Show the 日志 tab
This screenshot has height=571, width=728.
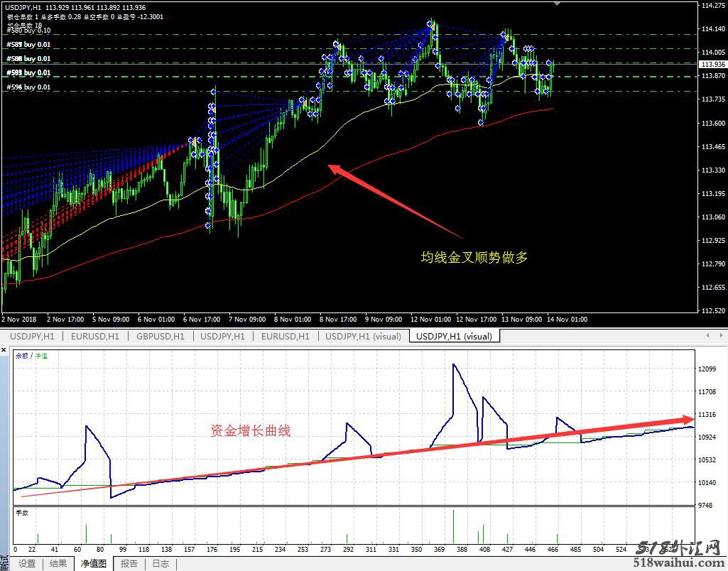(161, 564)
